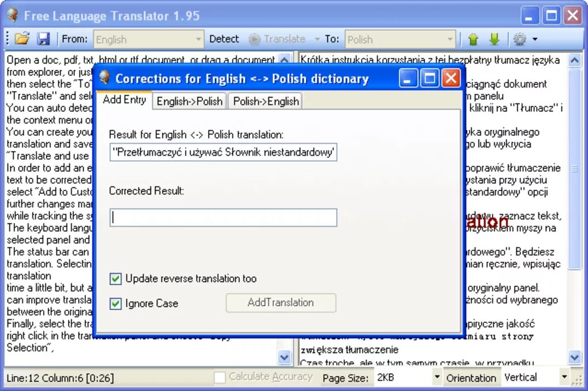The height and width of the screenshot is (391, 588).
Task: Click the Free Language Translator title icon
Action: click(x=12, y=15)
